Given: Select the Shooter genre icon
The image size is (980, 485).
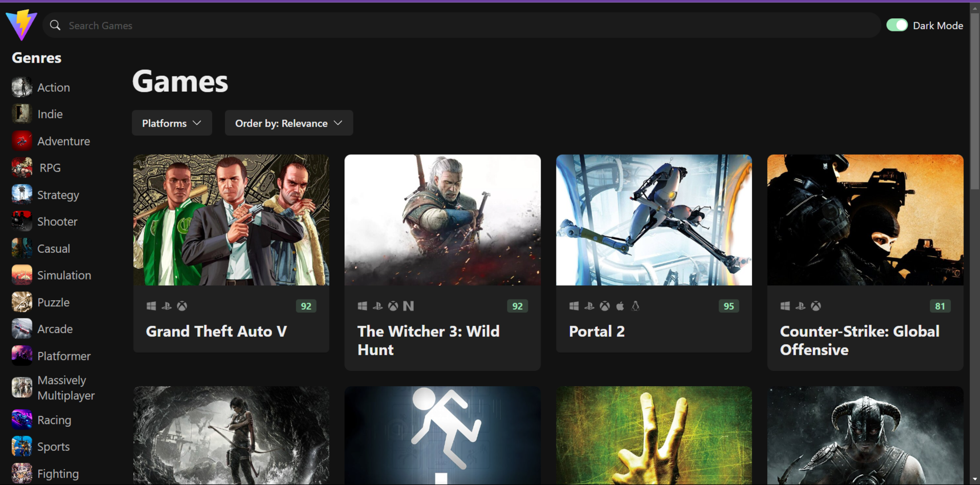Looking at the screenshot, I should (22, 221).
